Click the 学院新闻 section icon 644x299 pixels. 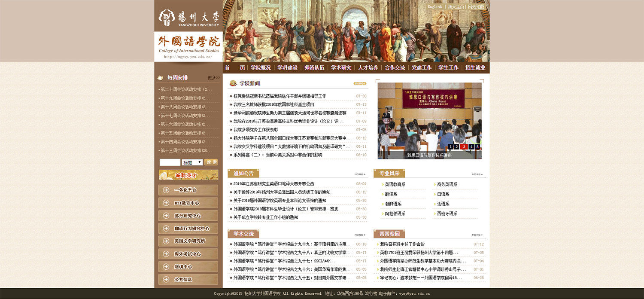pos(233,83)
